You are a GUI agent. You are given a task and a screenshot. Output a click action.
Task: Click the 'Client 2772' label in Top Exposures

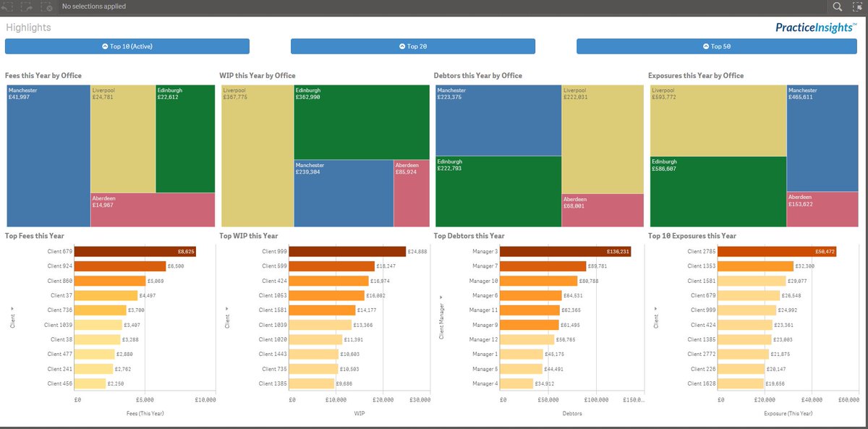(x=702, y=354)
